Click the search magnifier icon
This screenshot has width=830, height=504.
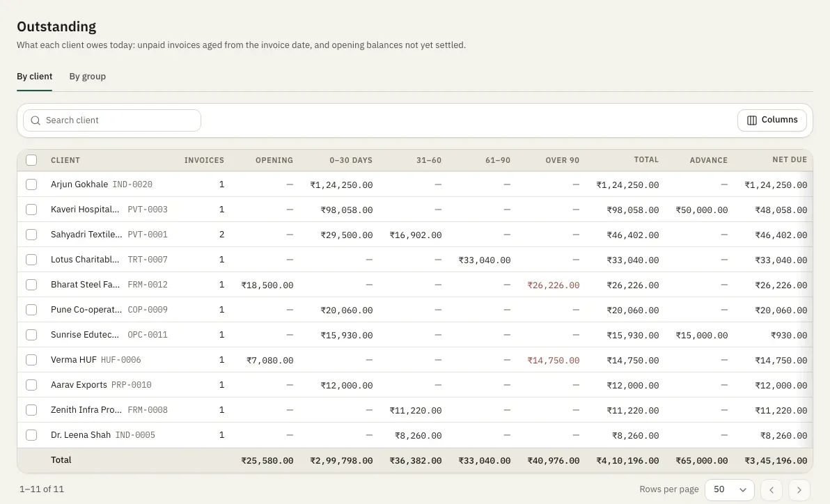(x=36, y=120)
